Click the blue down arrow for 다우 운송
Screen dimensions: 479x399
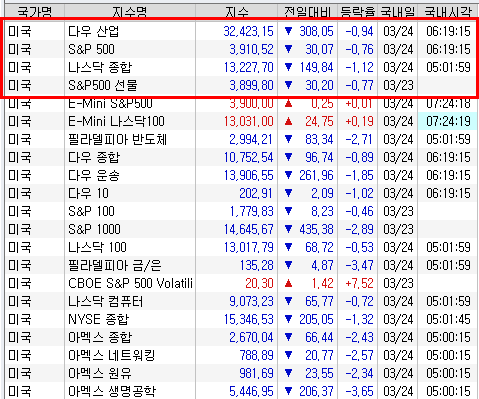pos(289,175)
